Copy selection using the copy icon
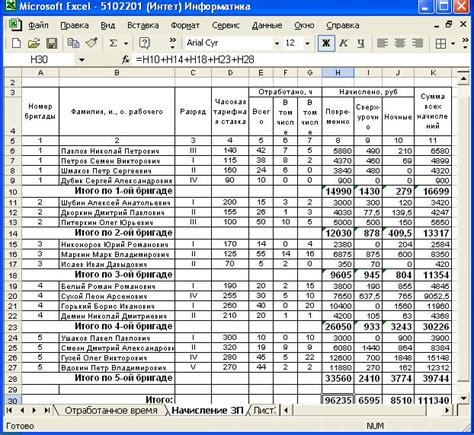This screenshot has width=474, height=435. coord(73,43)
